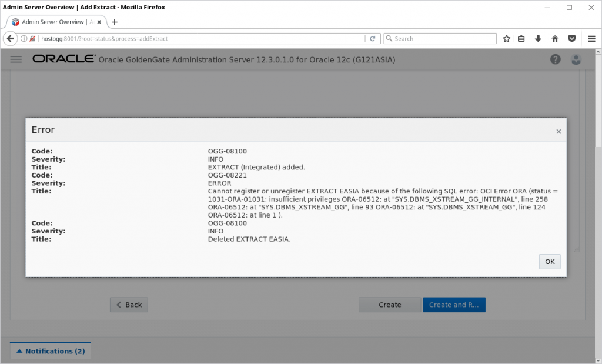Open the Firefox application menu
This screenshot has height=364, width=602.
tap(591, 38)
